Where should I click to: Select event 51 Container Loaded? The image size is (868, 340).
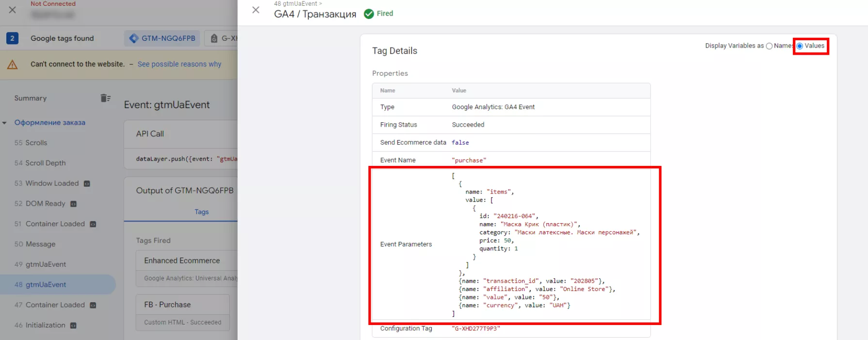(x=49, y=224)
